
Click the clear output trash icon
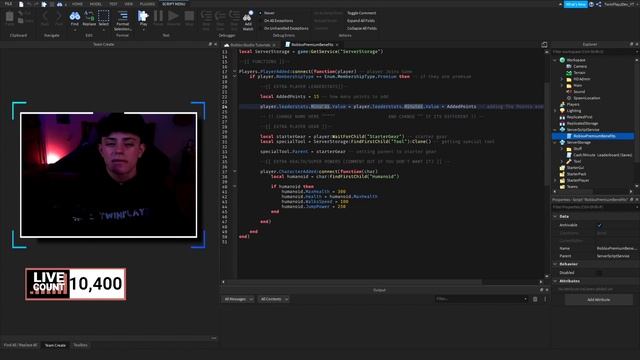point(535,299)
